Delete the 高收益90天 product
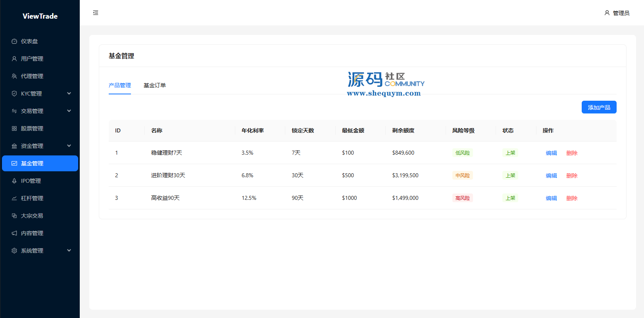This screenshot has height=318, width=644. (572, 198)
